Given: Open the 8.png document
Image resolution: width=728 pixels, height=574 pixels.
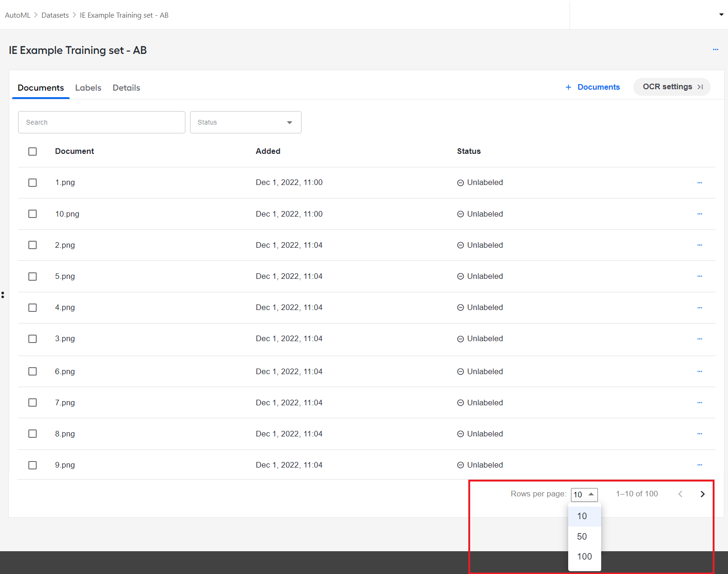Looking at the screenshot, I should coord(65,434).
